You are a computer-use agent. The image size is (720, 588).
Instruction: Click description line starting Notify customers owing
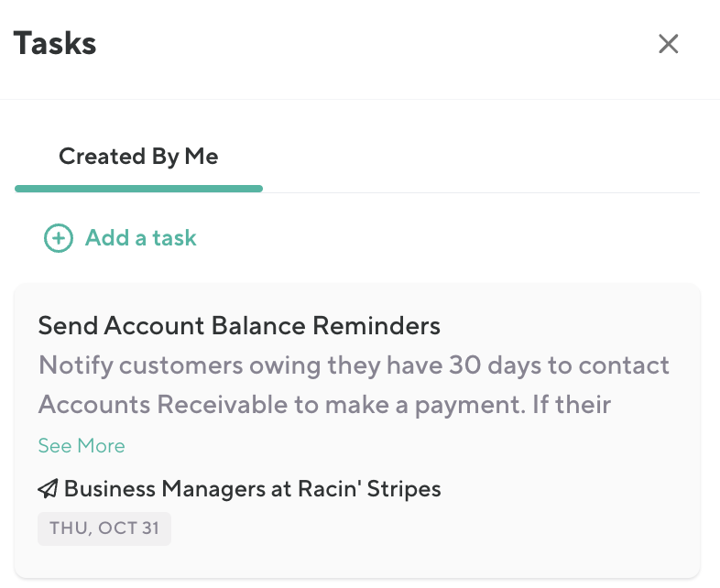point(354,365)
